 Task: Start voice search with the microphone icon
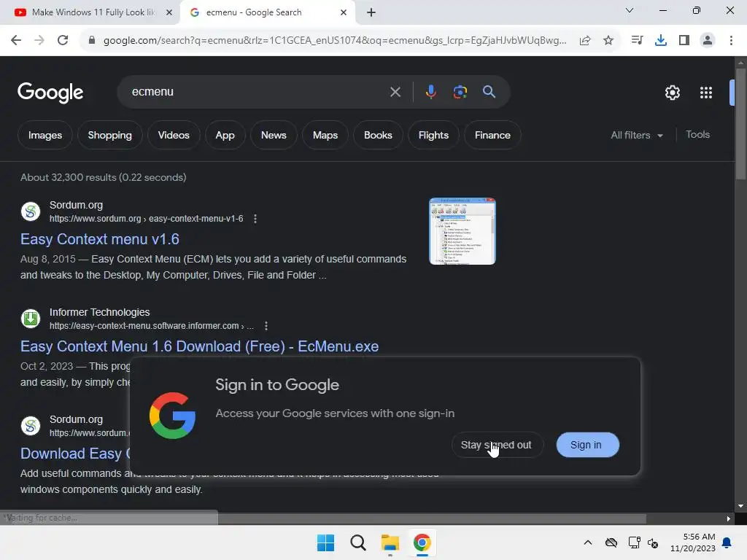tap(430, 91)
